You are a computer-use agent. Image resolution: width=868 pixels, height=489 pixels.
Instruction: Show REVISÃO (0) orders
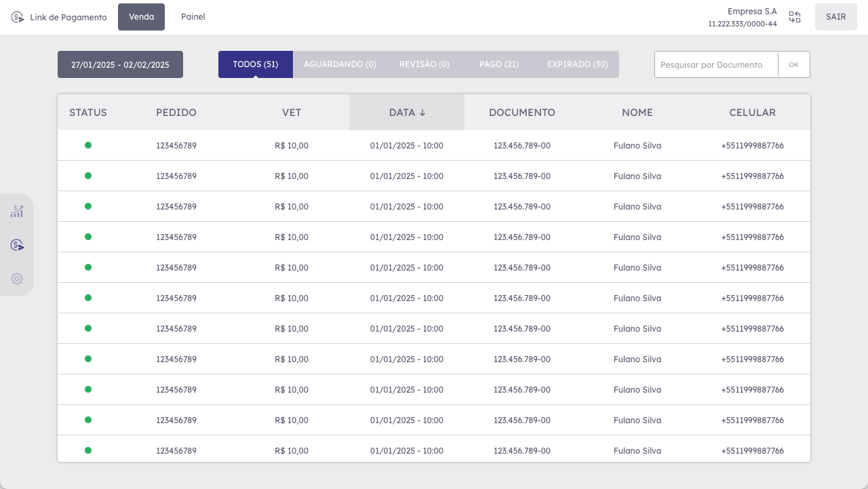(x=424, y=64)
